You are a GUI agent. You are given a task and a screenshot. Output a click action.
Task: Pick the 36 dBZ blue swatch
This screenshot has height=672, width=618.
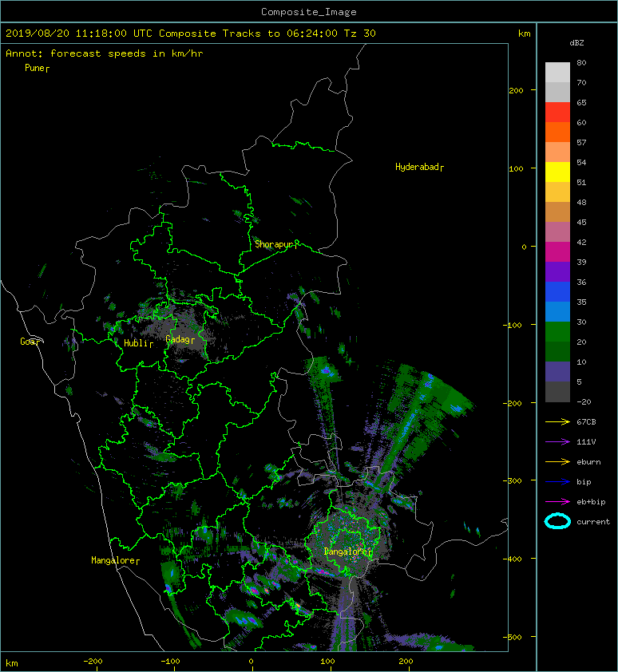point(557,291)
